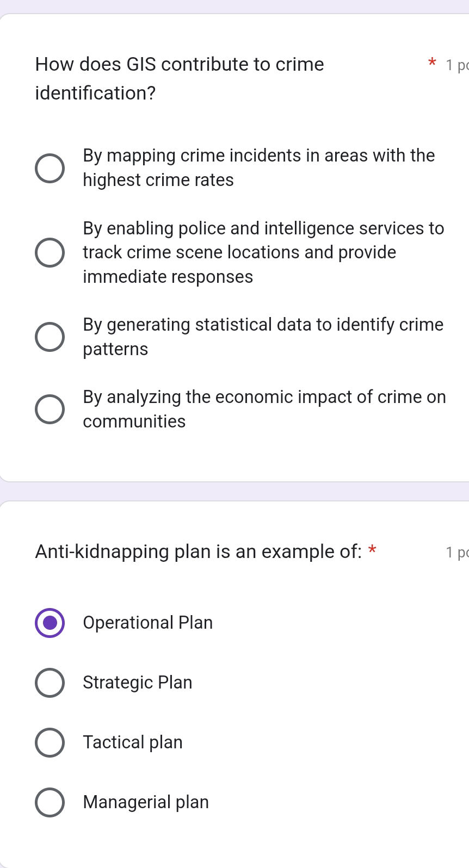This screenshot has width=469, height=868.
Task: Select 'By mapping crime incidents' option
Action: tap(50, 168)
